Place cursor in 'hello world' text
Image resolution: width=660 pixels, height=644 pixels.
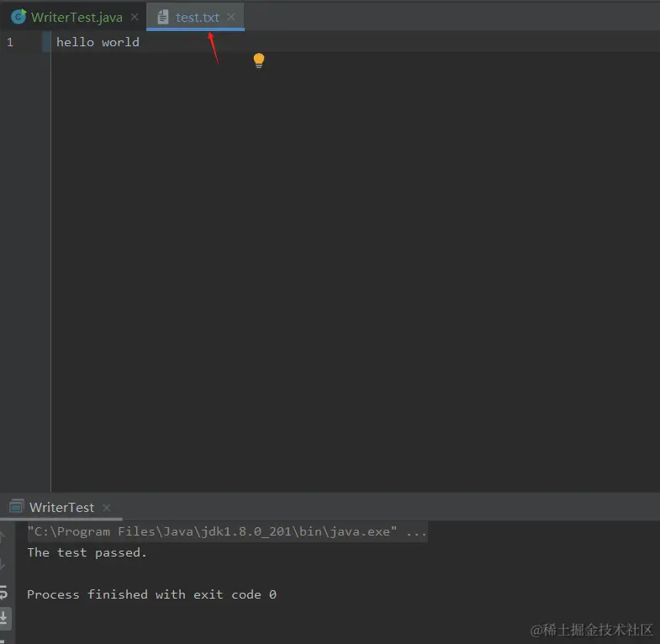[98, 42]
